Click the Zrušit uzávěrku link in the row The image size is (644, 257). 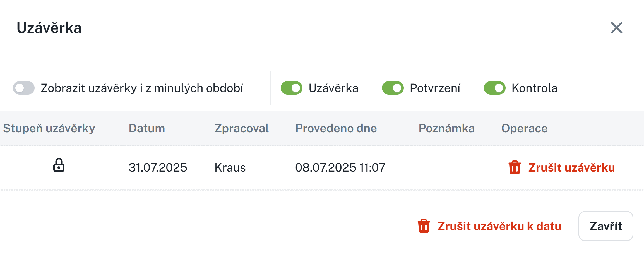(x=571, y=168)
